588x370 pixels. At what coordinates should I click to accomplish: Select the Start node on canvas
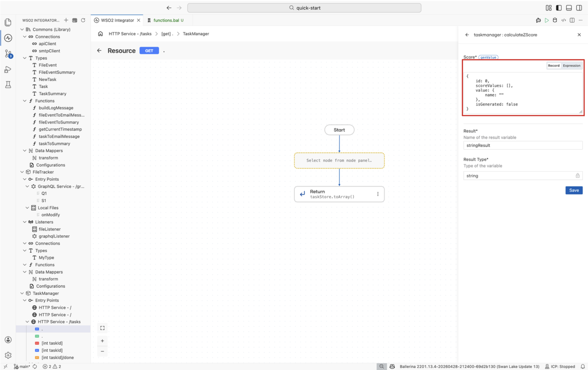click(x=339, y=130)
